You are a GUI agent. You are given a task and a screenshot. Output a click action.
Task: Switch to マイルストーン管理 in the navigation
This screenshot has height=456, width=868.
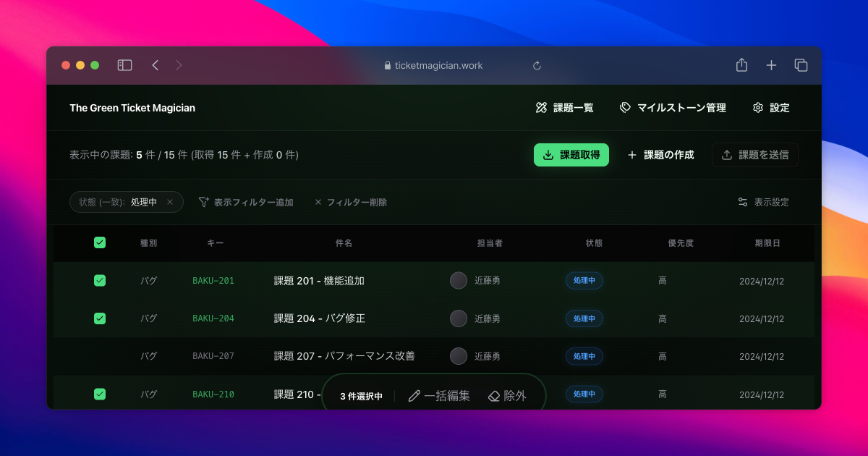coord(682,107)
